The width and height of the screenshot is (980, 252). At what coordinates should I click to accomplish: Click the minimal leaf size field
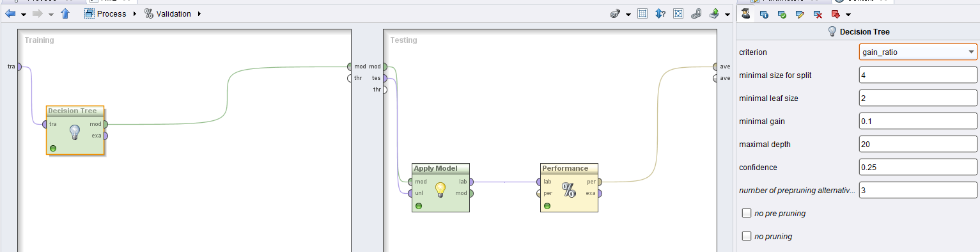918,98
